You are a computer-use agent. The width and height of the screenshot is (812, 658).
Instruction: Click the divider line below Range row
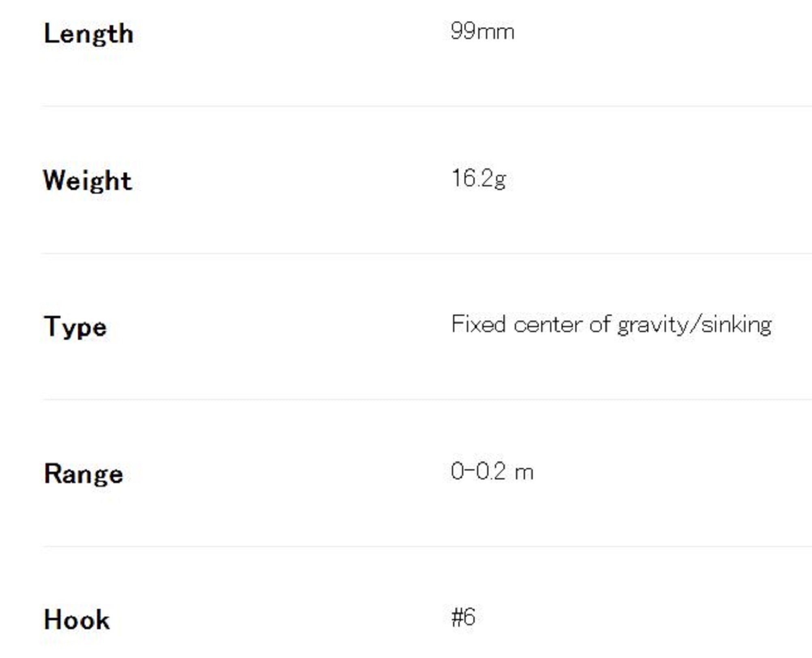426,546
